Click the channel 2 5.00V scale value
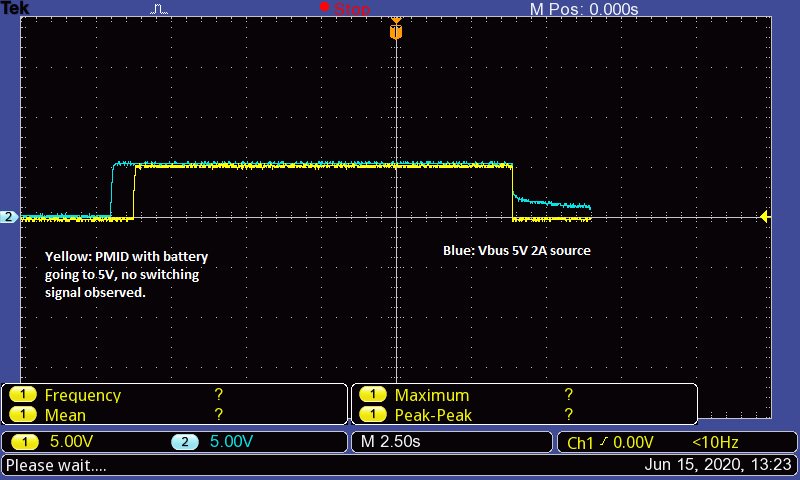Viewport: 800px width, 480px height. pos(231,442)
